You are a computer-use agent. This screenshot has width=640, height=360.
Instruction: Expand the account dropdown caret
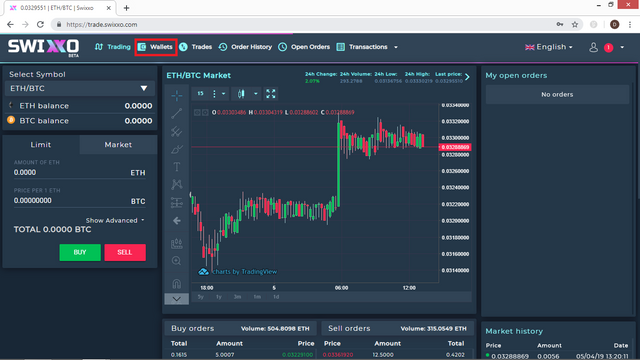pyautogui.click(x=622, y=47)
